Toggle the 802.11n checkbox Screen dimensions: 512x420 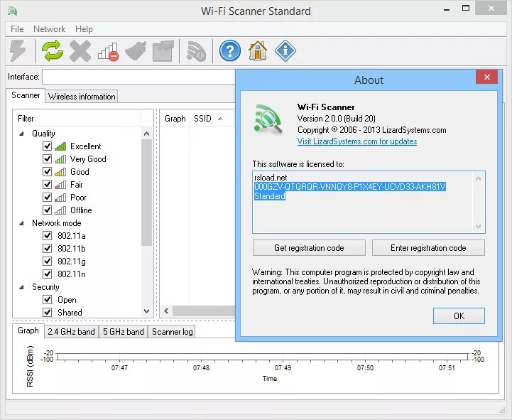pos(48,274)
